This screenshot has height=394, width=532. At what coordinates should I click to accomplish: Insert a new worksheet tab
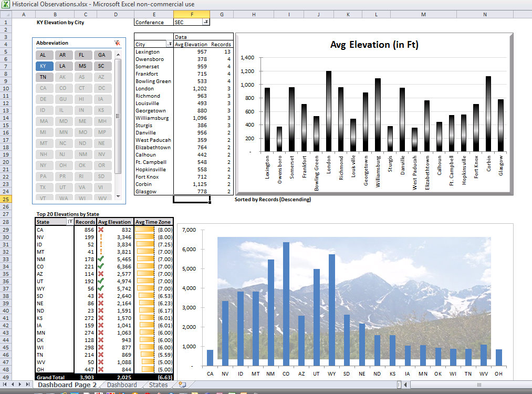click(x=182, y=385)
